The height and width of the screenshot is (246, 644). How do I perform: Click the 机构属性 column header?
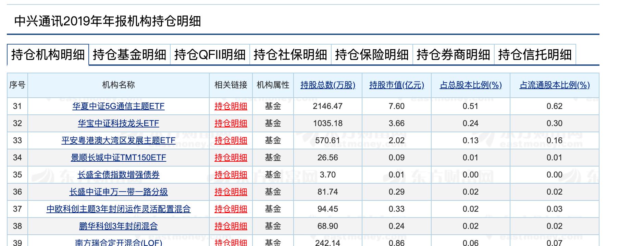(x=273, y=85)
